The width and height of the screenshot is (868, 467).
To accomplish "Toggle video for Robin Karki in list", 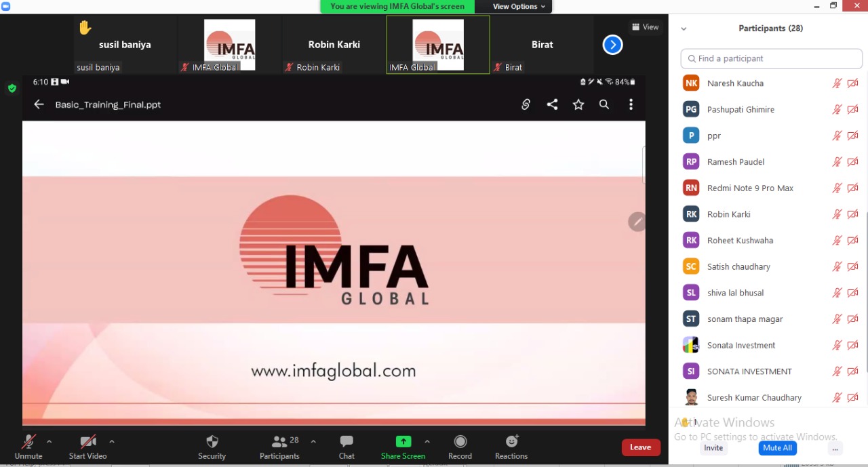I will click(853, 214).
